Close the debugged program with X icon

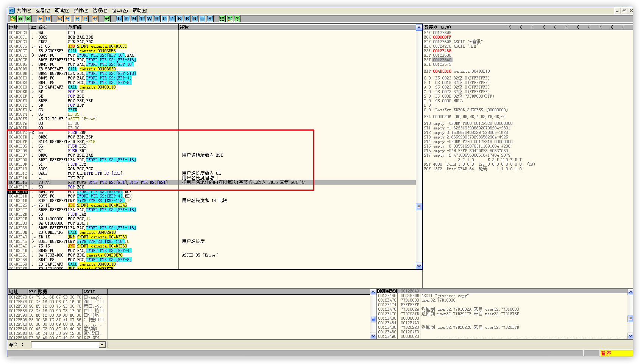28,19
